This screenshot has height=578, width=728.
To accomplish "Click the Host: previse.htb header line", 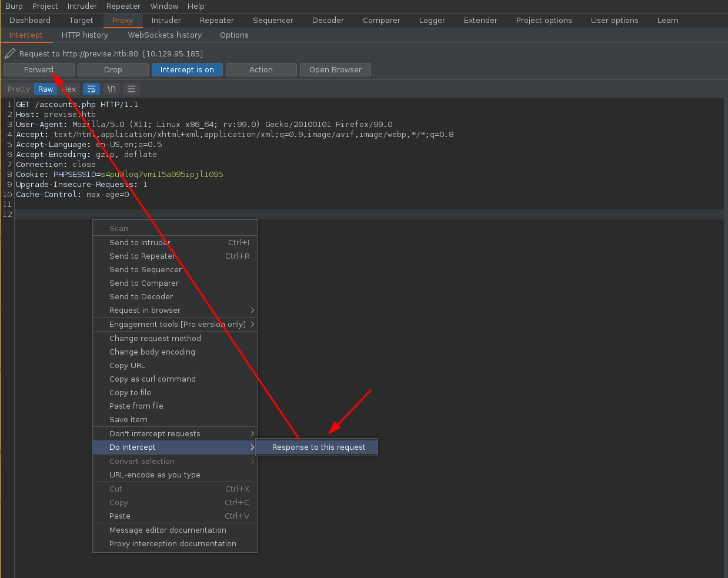I will tap(56, 115).
